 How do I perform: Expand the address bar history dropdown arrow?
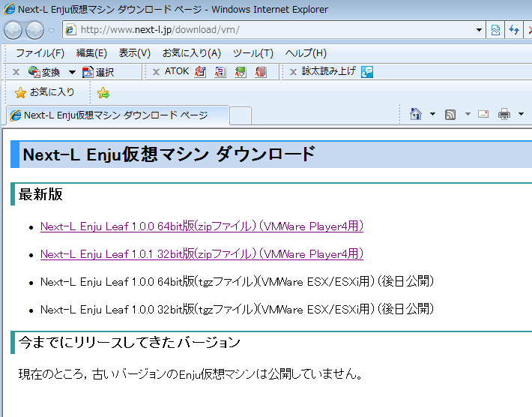click(479, 30)
